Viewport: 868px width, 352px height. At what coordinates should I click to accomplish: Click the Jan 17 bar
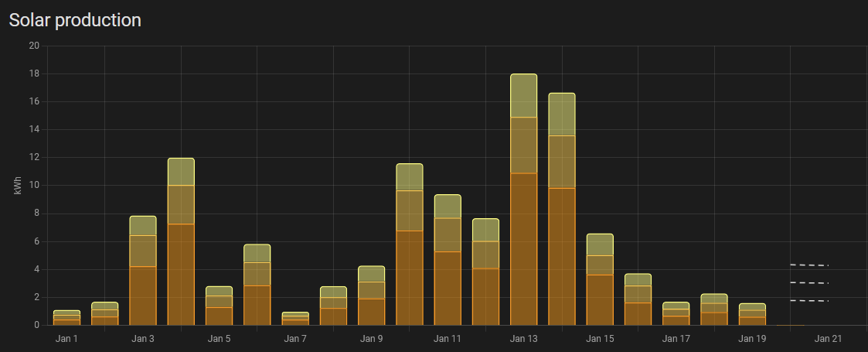[x=676, y=314]
